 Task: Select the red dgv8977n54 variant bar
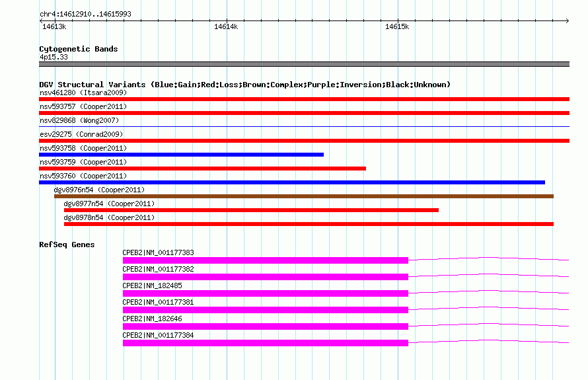tap(251, 210)
